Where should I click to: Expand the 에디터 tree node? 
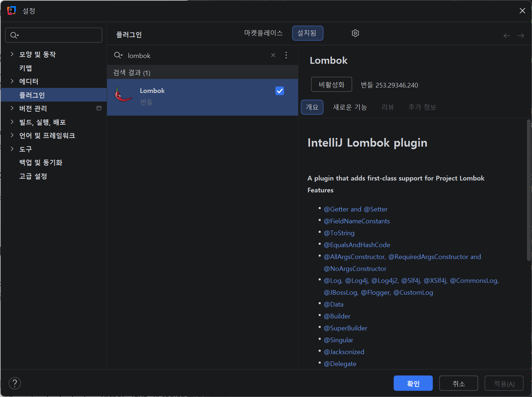point(12,81)
